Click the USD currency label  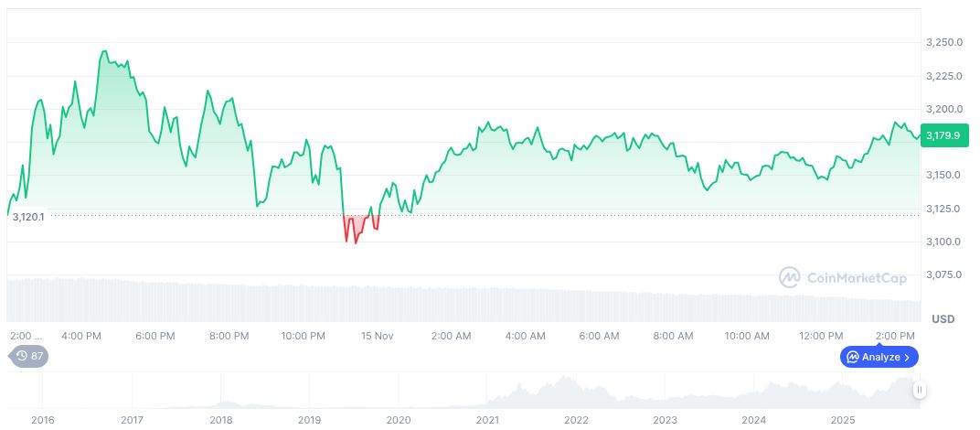pyautogui.click(x=943, y=319)
